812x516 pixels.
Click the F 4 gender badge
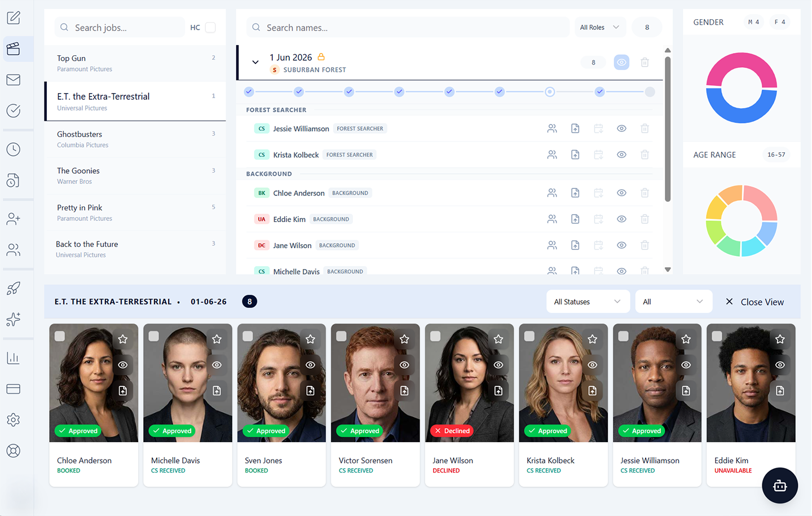click(780, 22)
